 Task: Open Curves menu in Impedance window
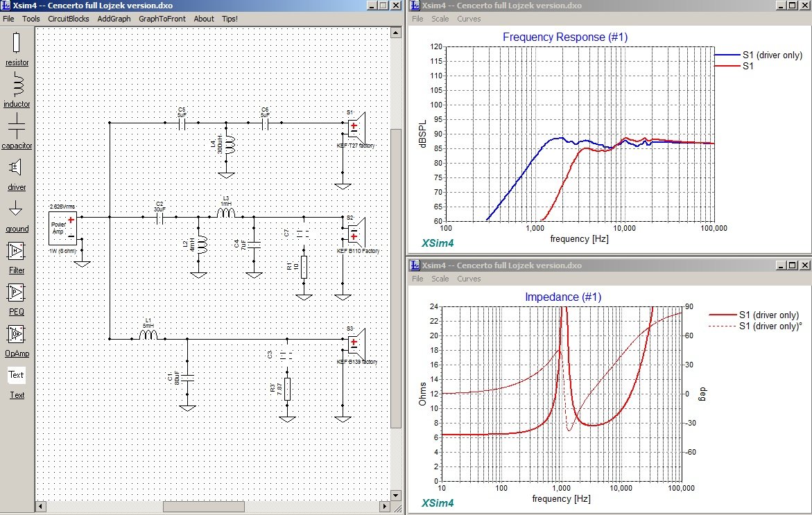469,279
